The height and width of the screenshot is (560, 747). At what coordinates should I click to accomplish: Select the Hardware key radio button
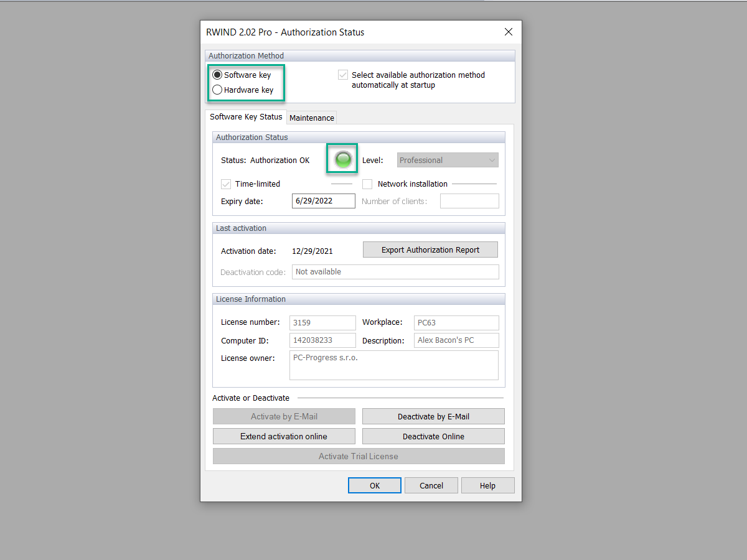tap(217, 89)
